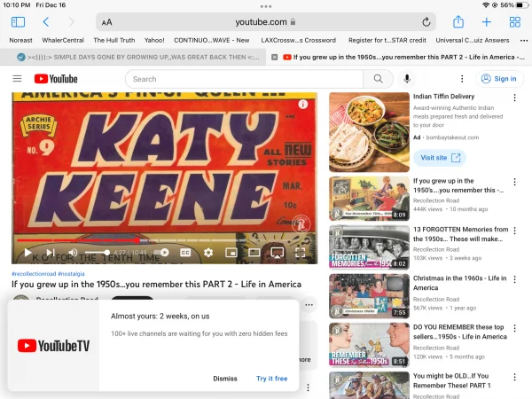Open options for Indian Tiffin Delivery ad

coord(514,98)
